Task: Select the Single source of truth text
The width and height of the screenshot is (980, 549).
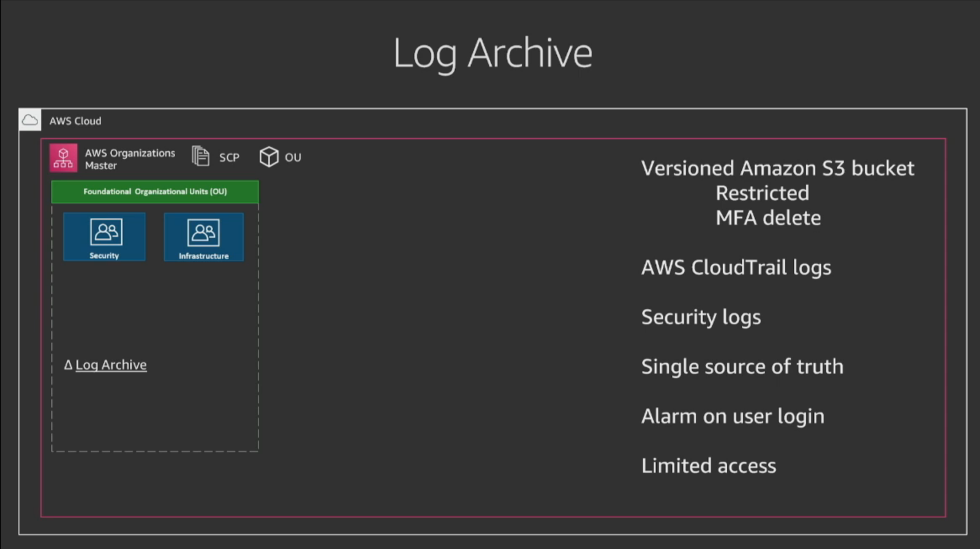Action: point(742,367)
